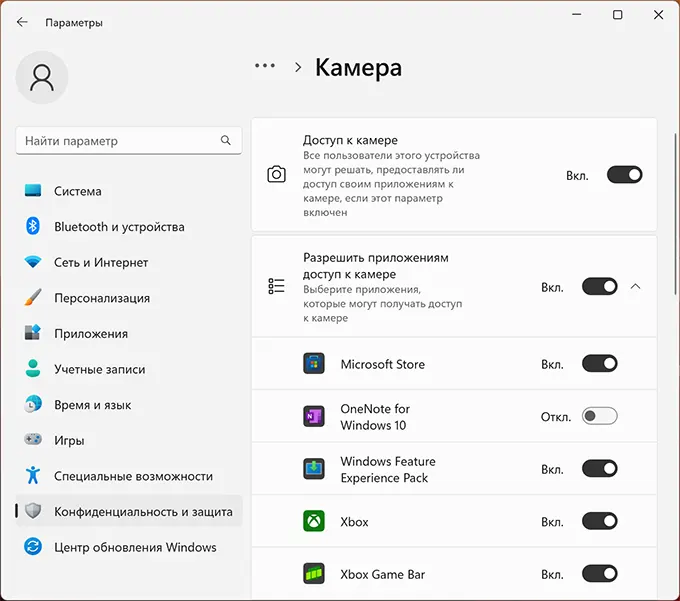Maximize the Параметры window
The image size is (680, 601).
(x=618, y=15)
